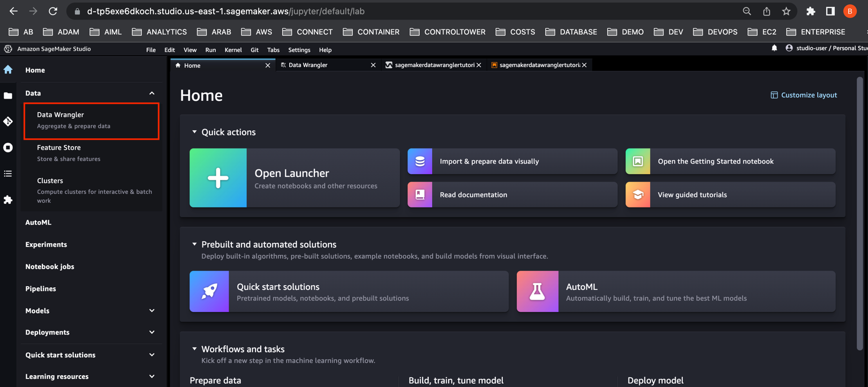
Task: Select Clusters in sidebar
Action: [92, 190]
